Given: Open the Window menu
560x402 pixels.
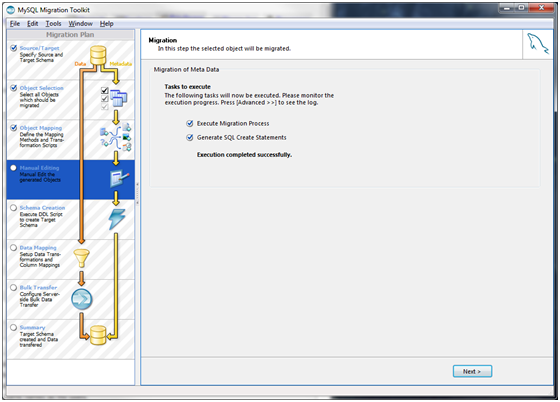Looking at the screenshot, I should click(x=80, y=24).
